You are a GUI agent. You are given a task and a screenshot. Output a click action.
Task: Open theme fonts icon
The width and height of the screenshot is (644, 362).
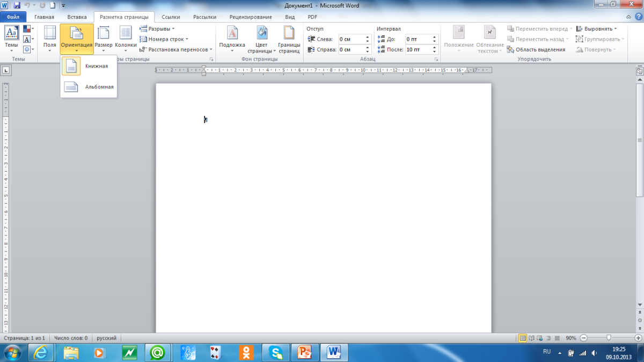28,39
